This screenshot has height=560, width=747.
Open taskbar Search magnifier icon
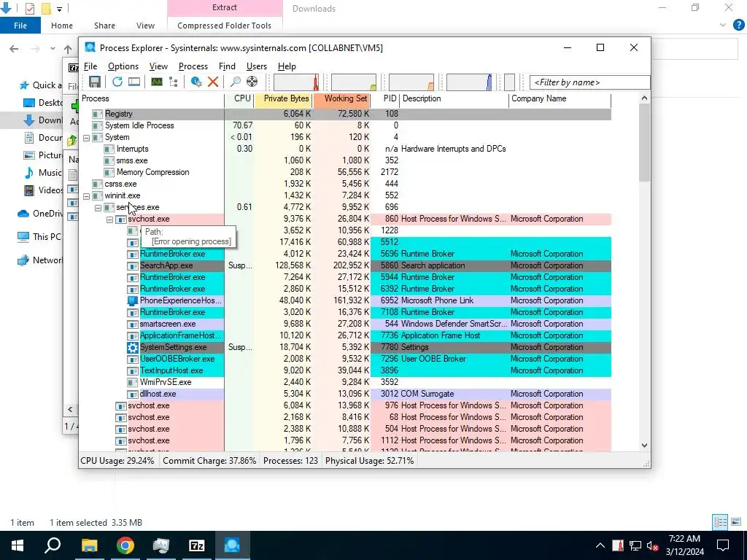tap(53, 545)
